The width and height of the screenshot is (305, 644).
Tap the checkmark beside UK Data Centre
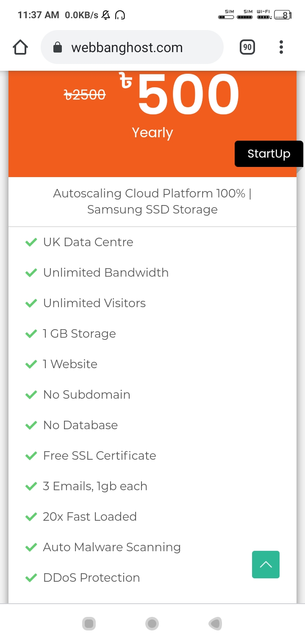[x=31, y=242]
